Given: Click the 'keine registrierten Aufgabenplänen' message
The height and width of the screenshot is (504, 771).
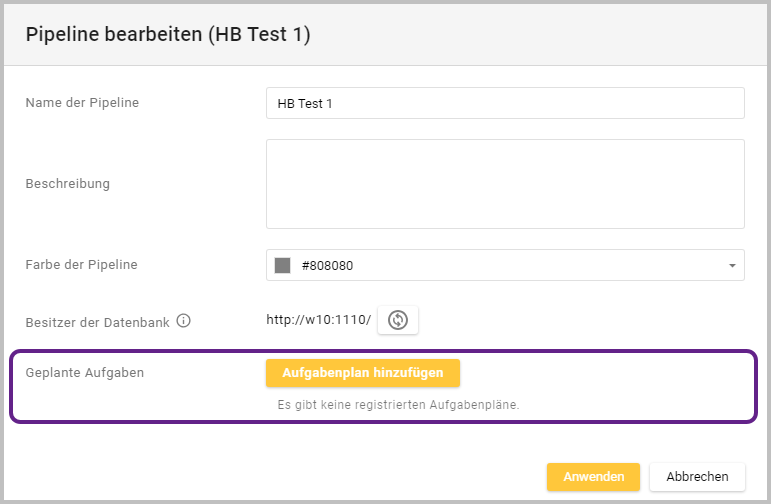Looking at the screenshot, I should [x=398, y=405].
